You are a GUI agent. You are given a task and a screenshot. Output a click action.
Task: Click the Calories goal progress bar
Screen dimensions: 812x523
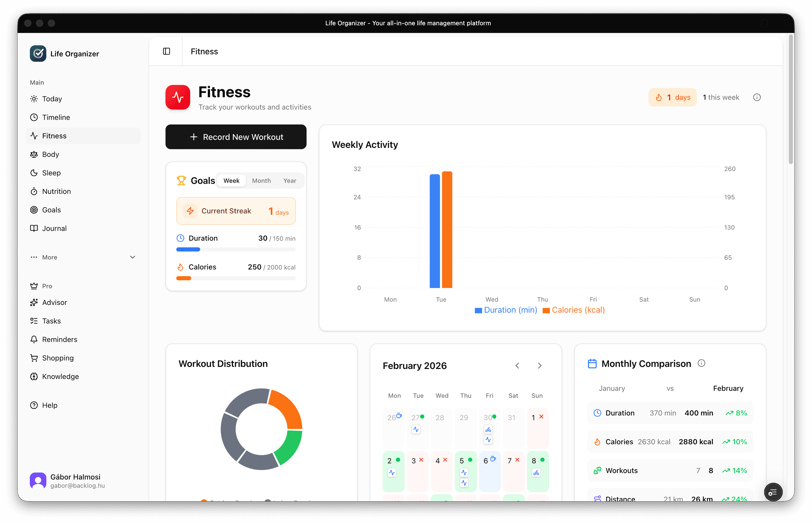[236, 278]
